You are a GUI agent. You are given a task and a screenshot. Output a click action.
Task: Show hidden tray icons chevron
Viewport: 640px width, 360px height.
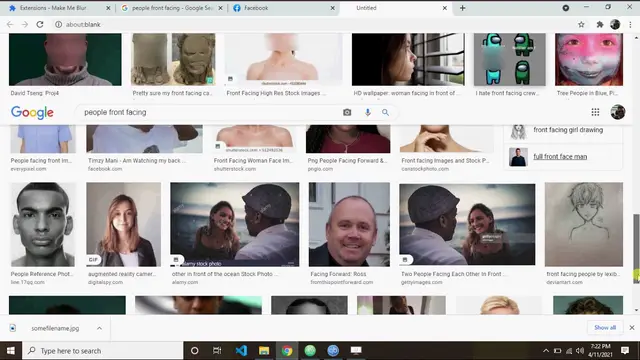[546, 351]
